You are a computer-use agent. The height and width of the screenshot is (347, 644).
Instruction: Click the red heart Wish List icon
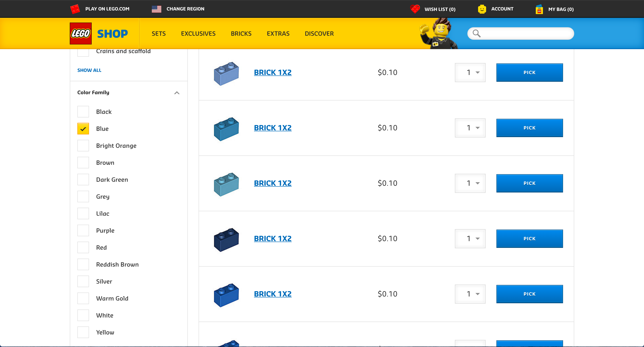click(x=415, y=9)
